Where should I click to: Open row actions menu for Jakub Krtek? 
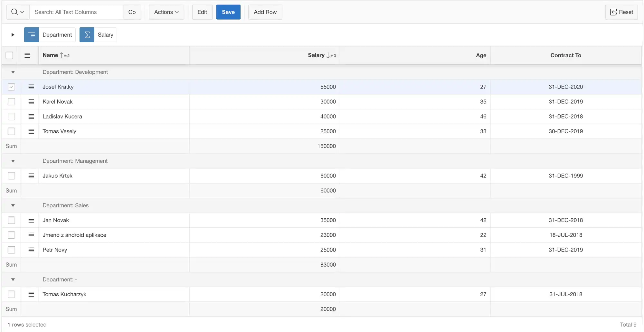(x=31, y=176)
